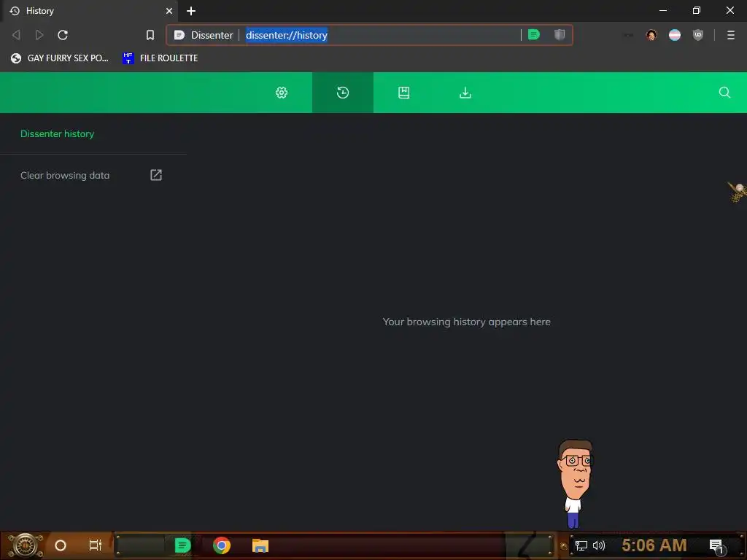The height and width of the screenshot is (560, 747).
Task: Go forward with the forward arrow
Action: 39,35
